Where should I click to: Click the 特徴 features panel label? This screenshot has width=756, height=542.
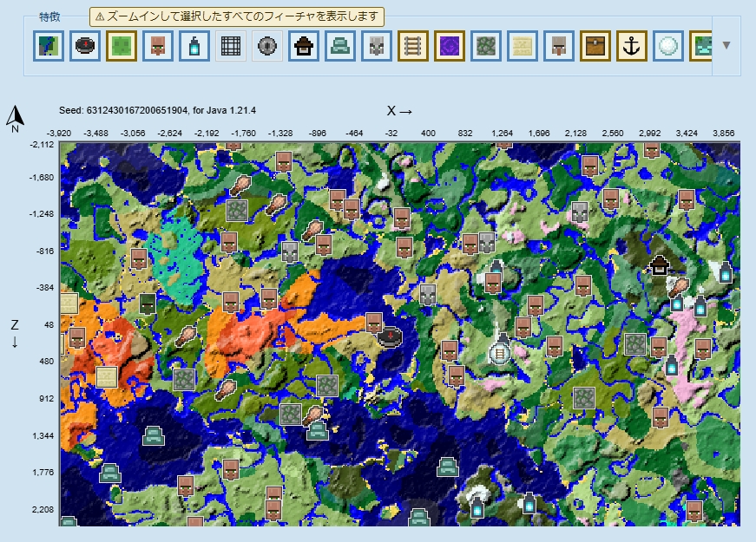tap(49, 16)
